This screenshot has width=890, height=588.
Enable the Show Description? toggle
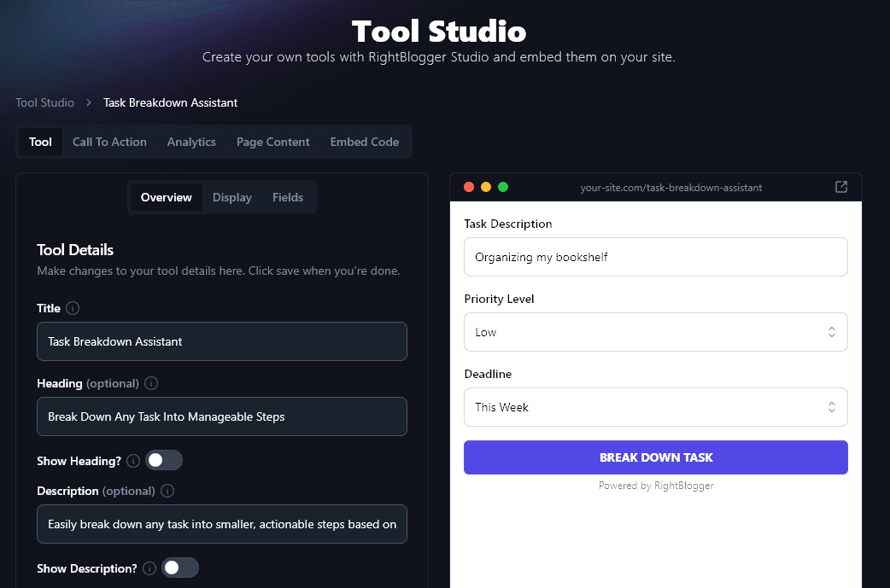[180, 568]
